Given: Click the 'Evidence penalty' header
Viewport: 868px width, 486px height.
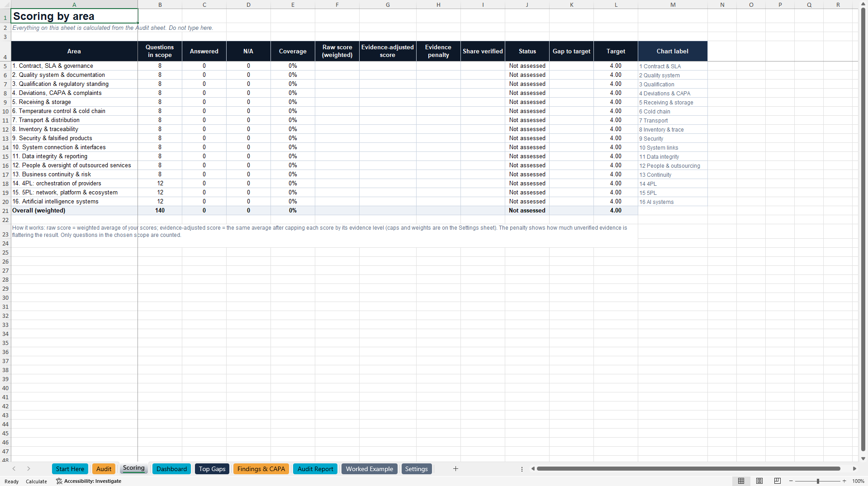Looking at the screenshot, I should (x=438, y=51).
